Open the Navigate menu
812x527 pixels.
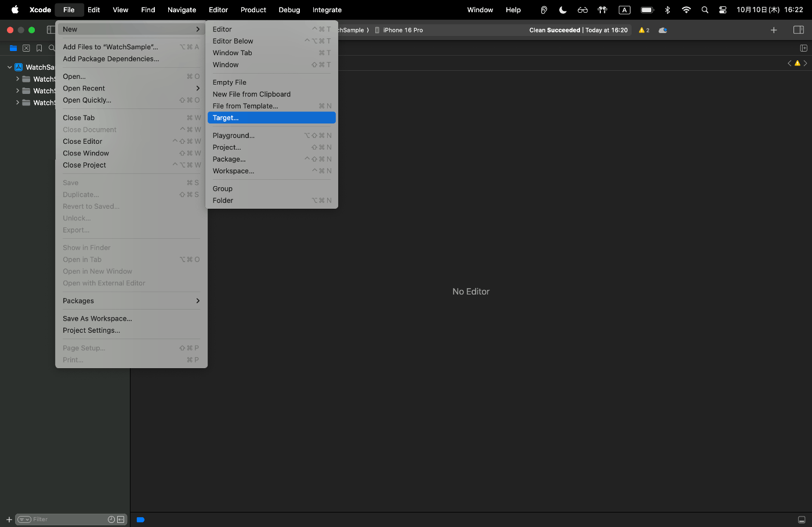(182, 10)
